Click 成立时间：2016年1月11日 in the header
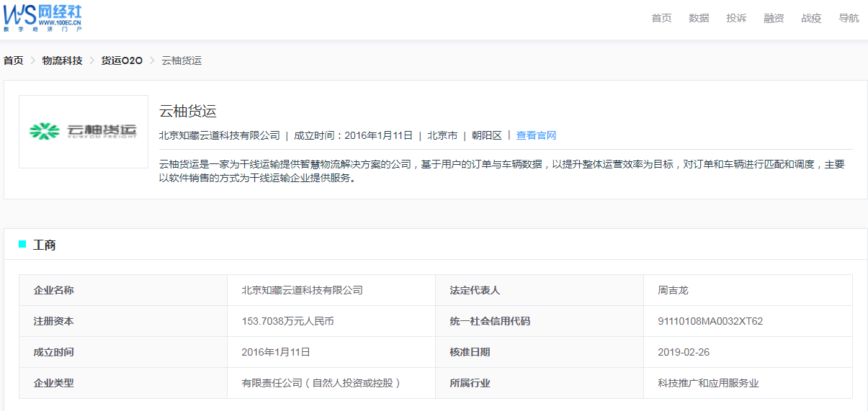868x411 pixels. click(353, 135)
